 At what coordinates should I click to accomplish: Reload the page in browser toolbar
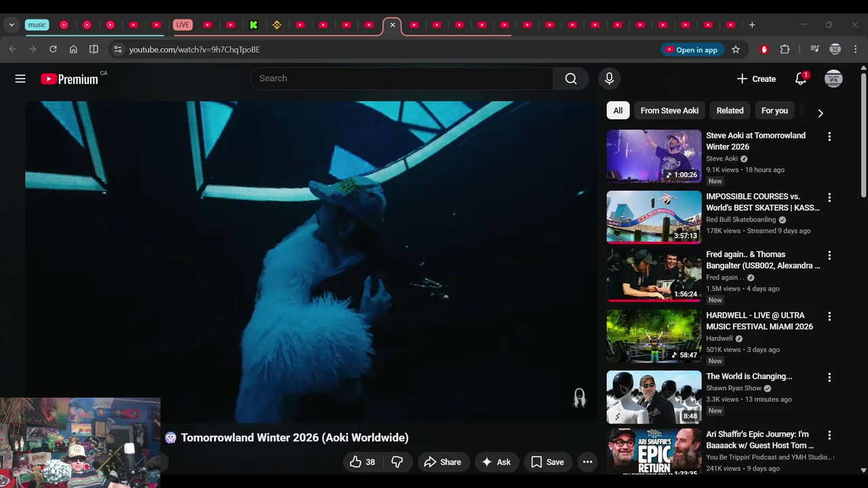53,49
